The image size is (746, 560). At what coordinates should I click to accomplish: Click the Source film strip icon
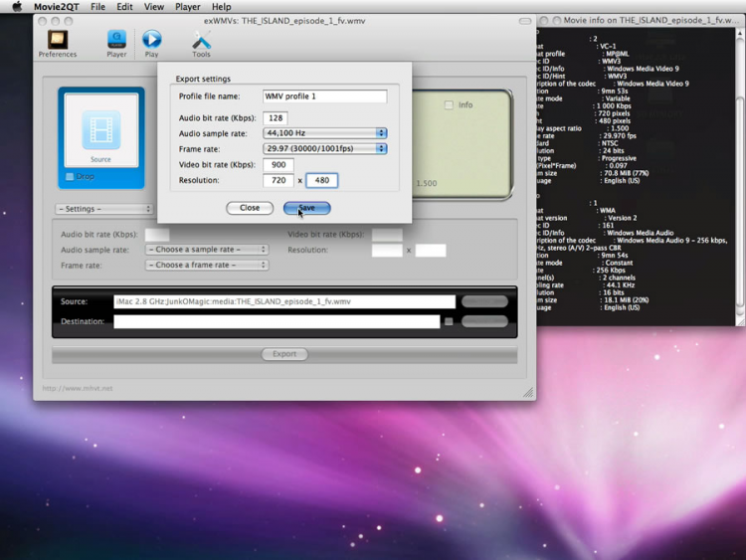pos(101,130)
